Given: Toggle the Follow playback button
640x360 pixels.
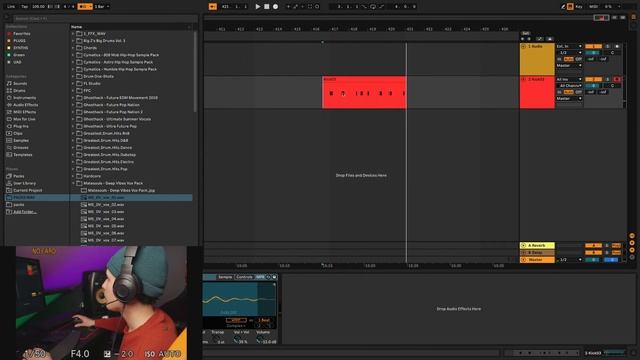Looking at the screenshot, I should click(x=213, y=7).
